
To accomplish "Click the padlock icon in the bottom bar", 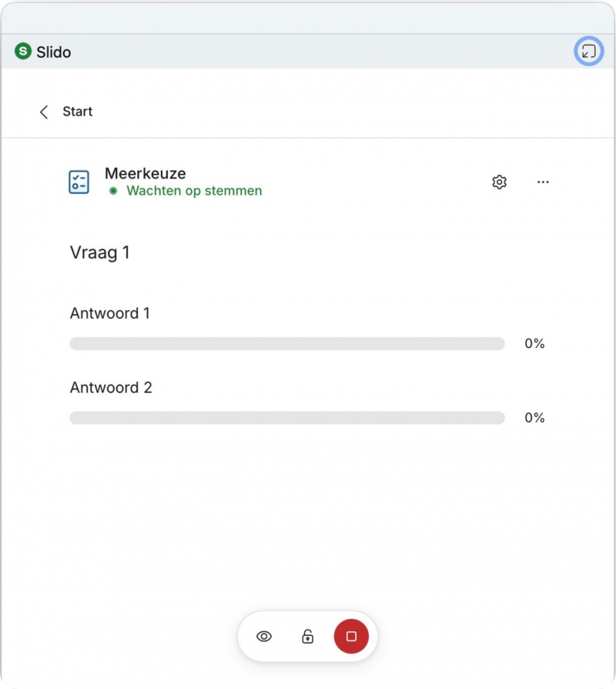I will click(308, 636).
